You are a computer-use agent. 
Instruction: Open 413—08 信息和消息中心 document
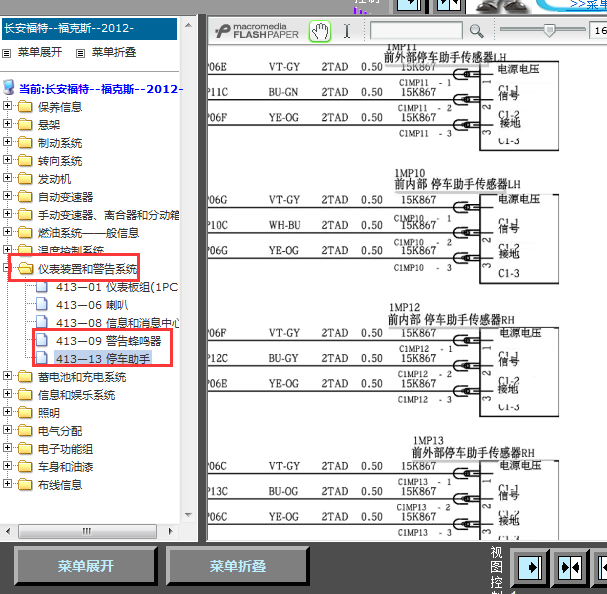pyautogui.click(x=117, y=323)
